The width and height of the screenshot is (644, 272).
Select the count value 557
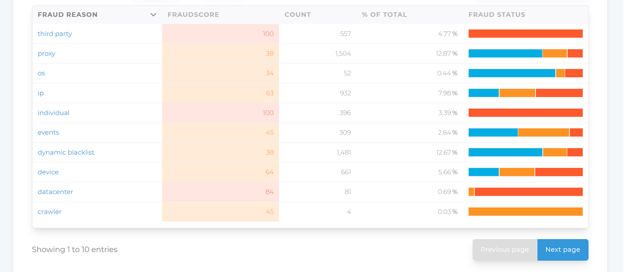[x=345, y=34]
